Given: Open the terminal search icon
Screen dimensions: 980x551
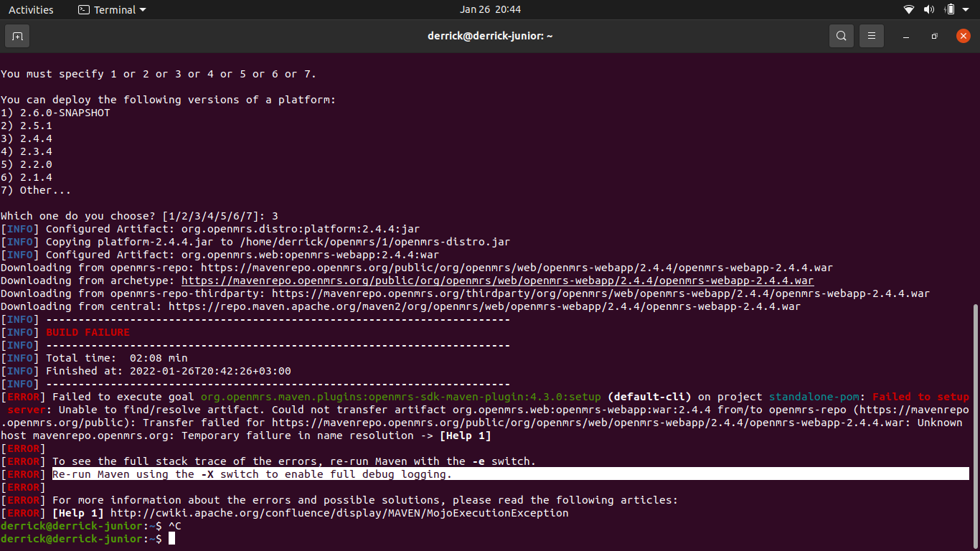Looking at the screenshot, I should (841, 36).
